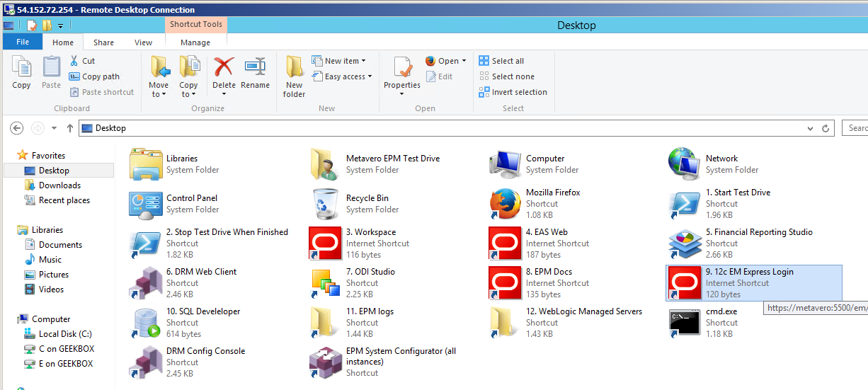Click the New folder button
This screenshot has width=868, height=390.
point(294,77)
